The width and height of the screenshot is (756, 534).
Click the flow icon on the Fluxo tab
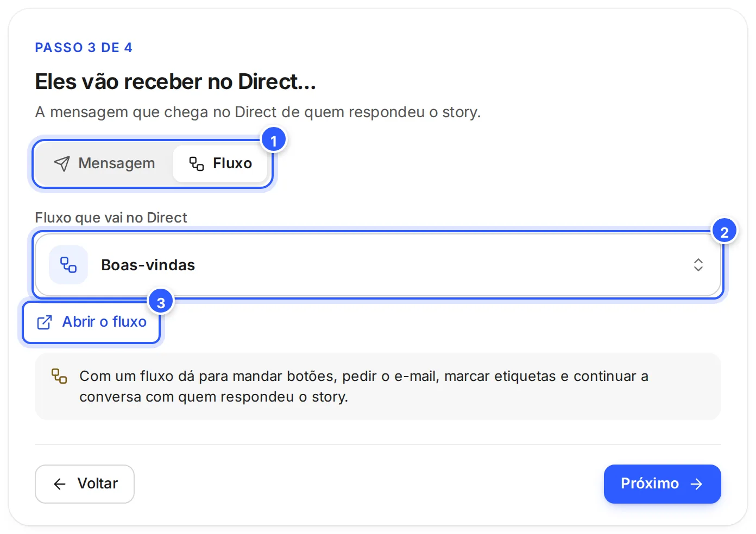click(197, 163)
